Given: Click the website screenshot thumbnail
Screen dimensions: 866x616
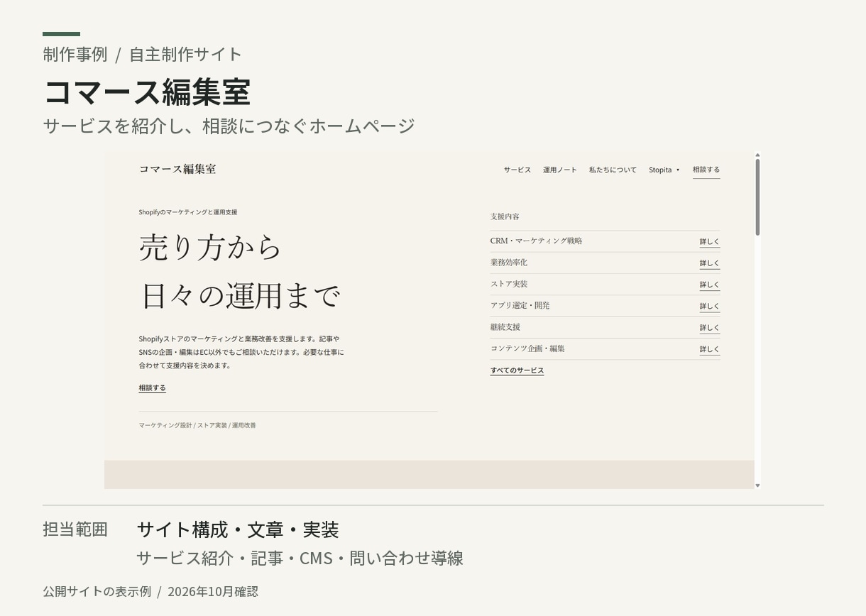Looking at the screenshot, I should point(432,320).
